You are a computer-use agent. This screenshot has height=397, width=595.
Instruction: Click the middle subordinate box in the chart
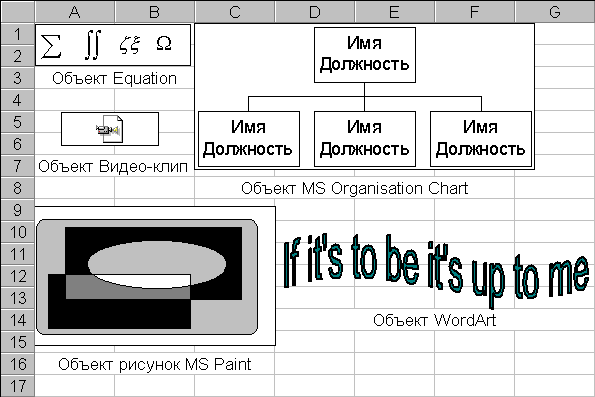click(x=365, y=139)
